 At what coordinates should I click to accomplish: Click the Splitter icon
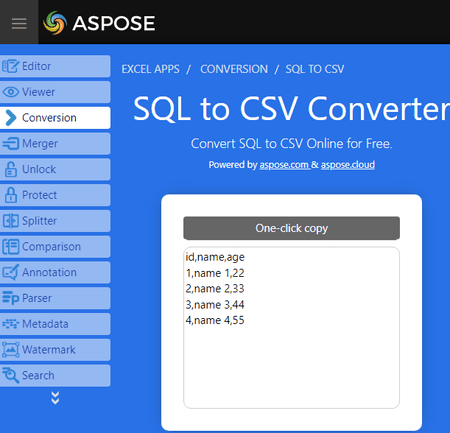[x=11, y=221]
